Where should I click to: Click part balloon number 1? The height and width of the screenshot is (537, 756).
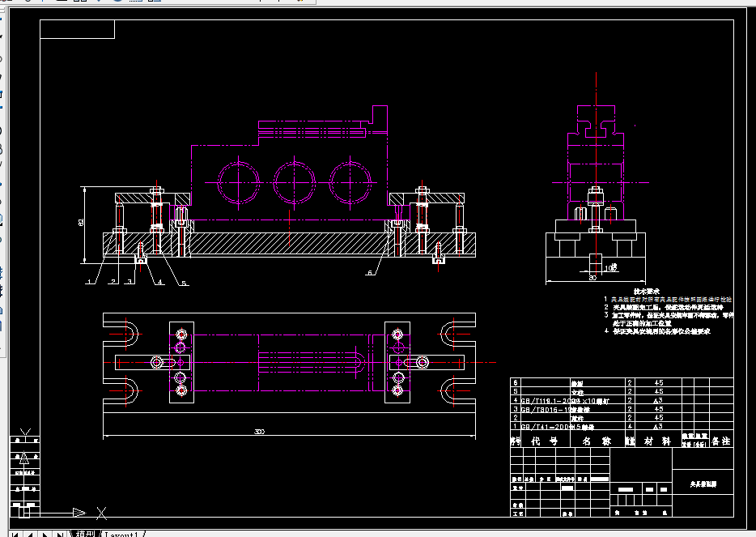[x=89, y=281]
